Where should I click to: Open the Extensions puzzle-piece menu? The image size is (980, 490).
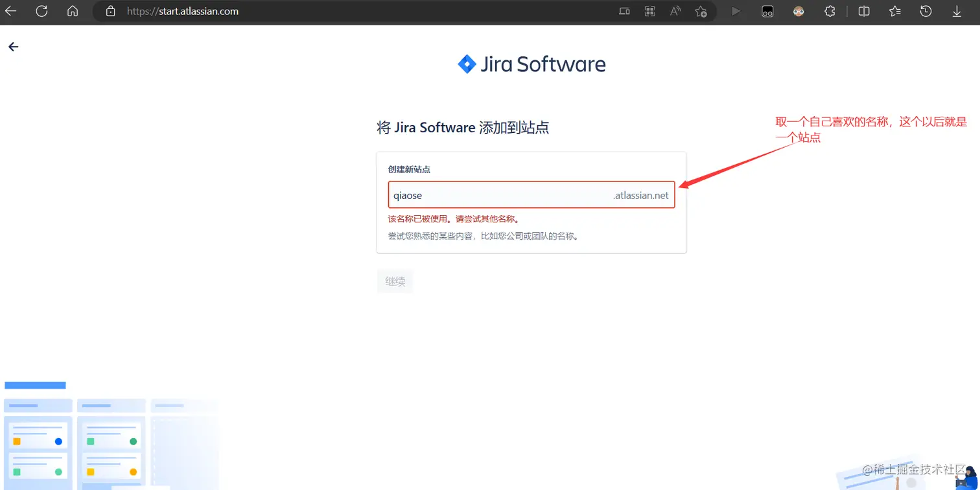click(x=830, y=11)
